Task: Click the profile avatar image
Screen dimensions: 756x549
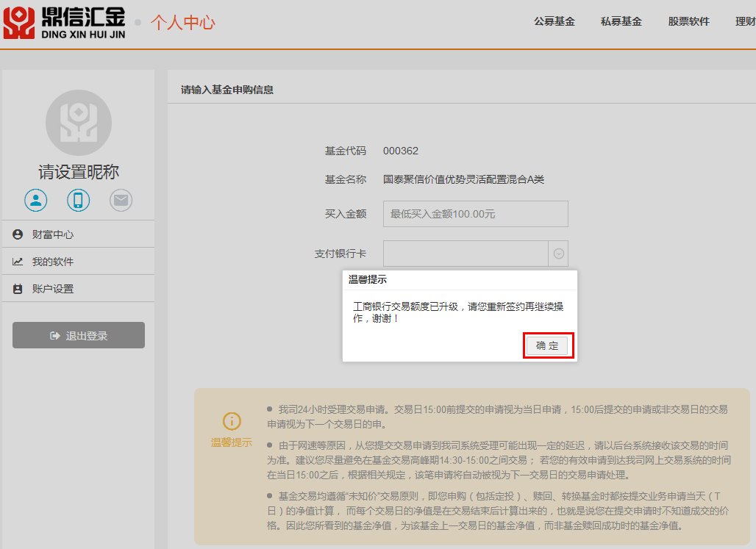Action: pos(79,122)
